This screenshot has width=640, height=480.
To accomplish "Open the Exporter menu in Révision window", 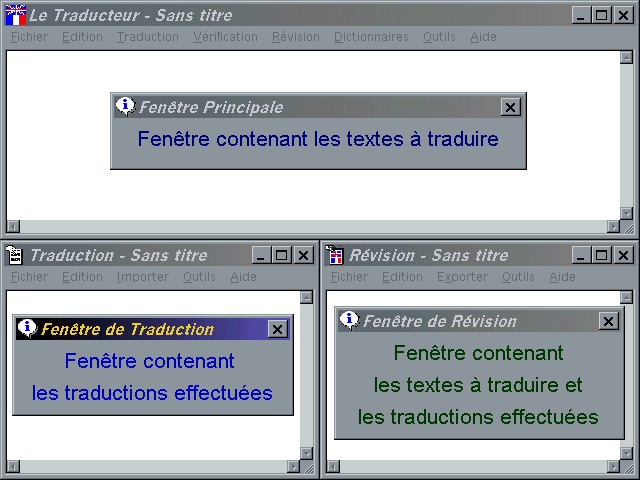I will tap(462, 277).
